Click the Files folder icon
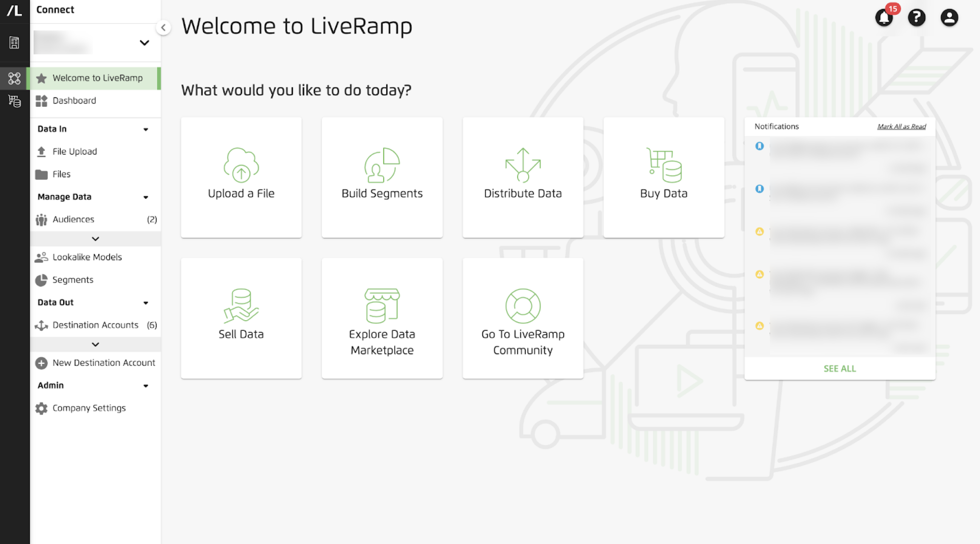980x544 pixels. [41, 174]
